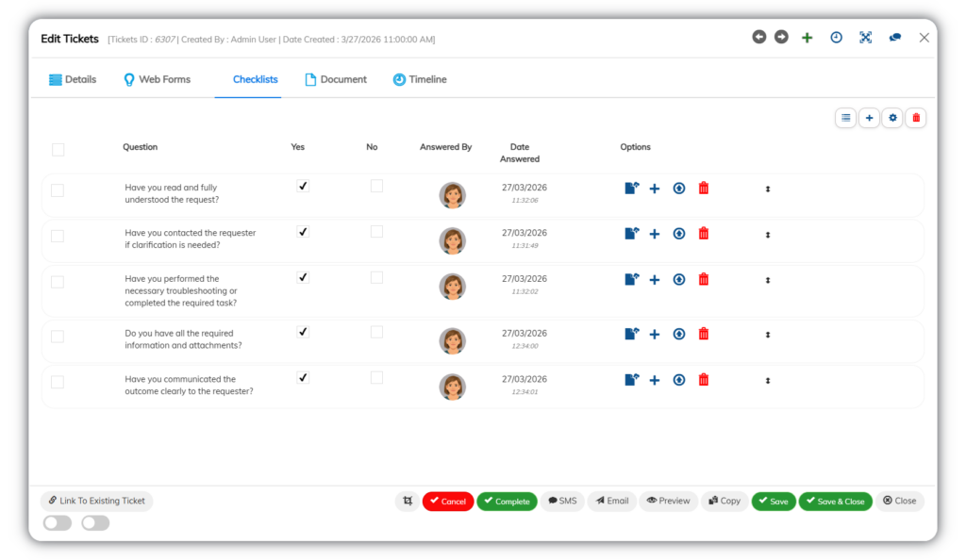The image size is (966, 560).
Task: Click avatar for 'read and fully understood' row
Action: 452,195
